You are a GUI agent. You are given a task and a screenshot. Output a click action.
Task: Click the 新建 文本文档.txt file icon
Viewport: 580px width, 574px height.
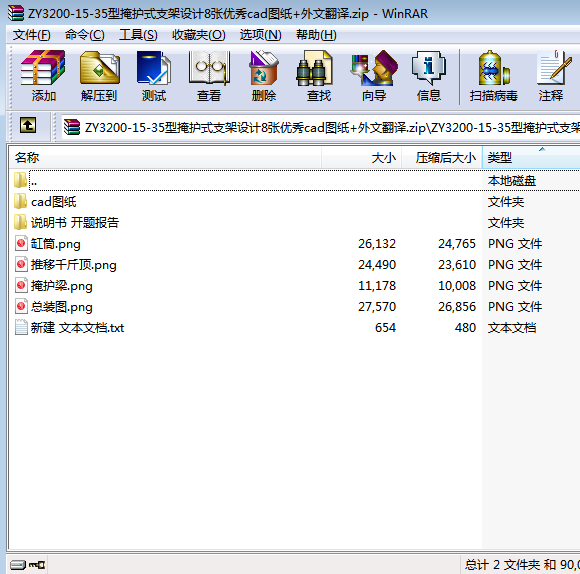[x=21, y=327]
